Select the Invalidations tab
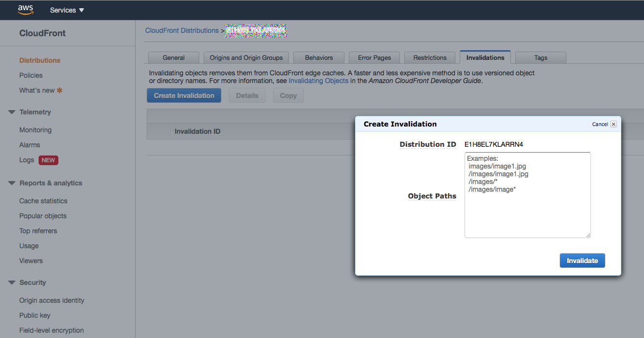This screenshot has width=644, height=338. coord(485,57)
